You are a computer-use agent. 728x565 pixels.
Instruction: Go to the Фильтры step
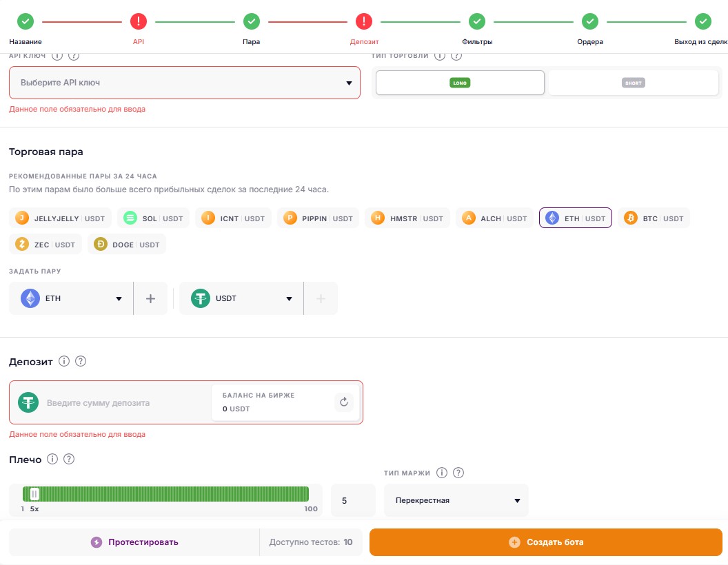click(x=477, y=29)
